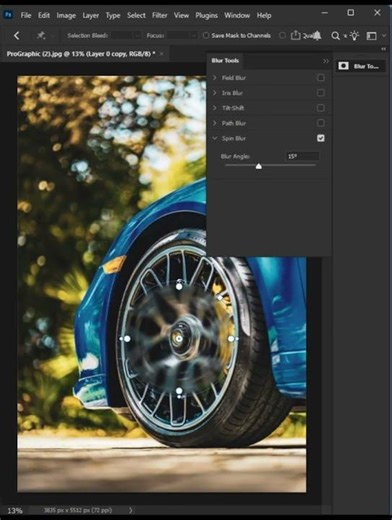Open the Filter menu
Image resolution: width=392 pixels, height=520 pixels.
click(x=160, y=15)
